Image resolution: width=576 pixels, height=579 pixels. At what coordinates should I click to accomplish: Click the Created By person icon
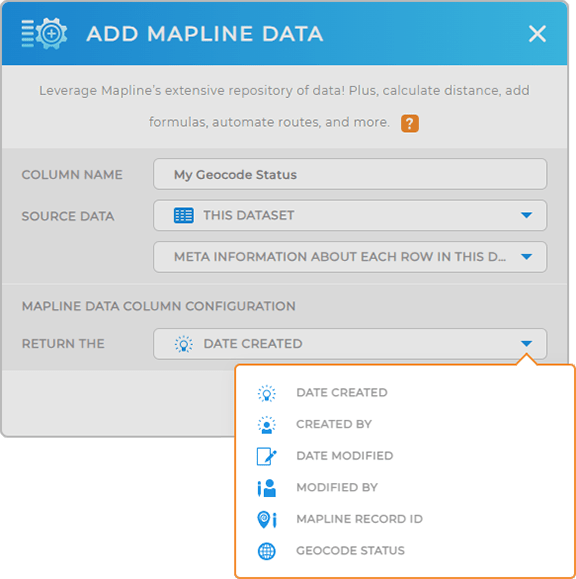(x=267, y=425)
